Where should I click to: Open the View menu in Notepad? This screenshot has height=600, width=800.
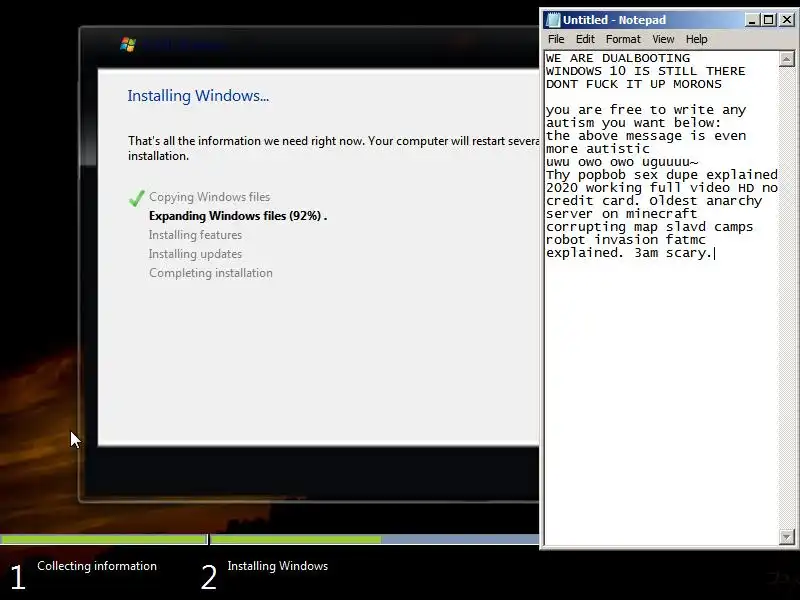pos(663,39)
